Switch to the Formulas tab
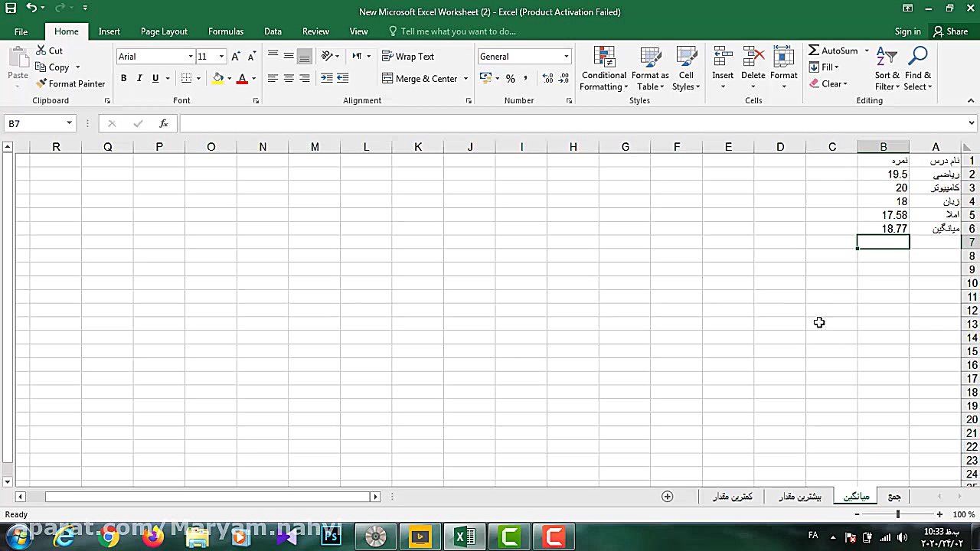This screenshot has width=980, height=551. [x=226, y=31]
